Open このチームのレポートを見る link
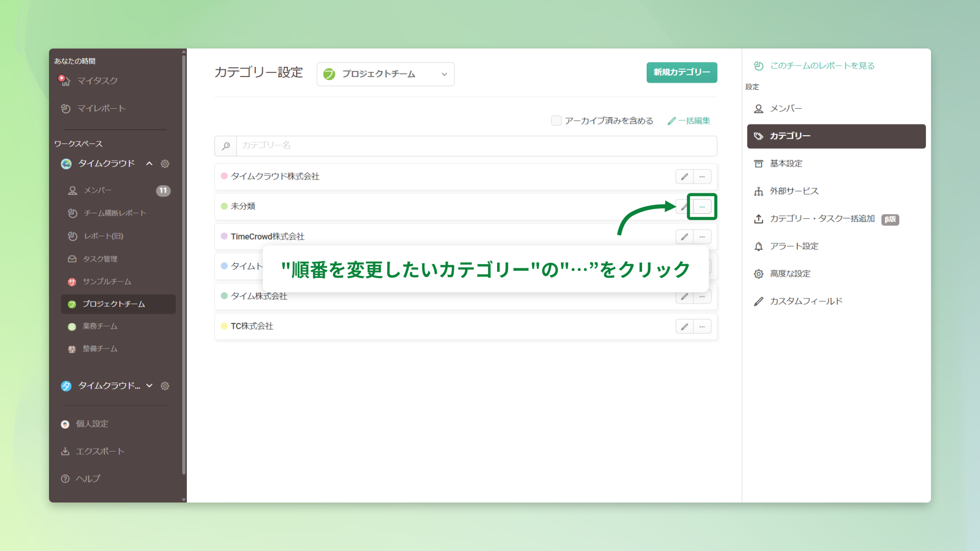The width and height of the screenshot is (980, 551). [822, 66]
